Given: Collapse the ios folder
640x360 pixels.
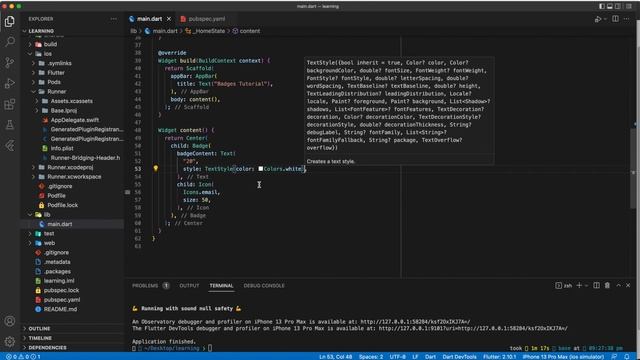Looking at the screenshot, I should tap(30, 53).
